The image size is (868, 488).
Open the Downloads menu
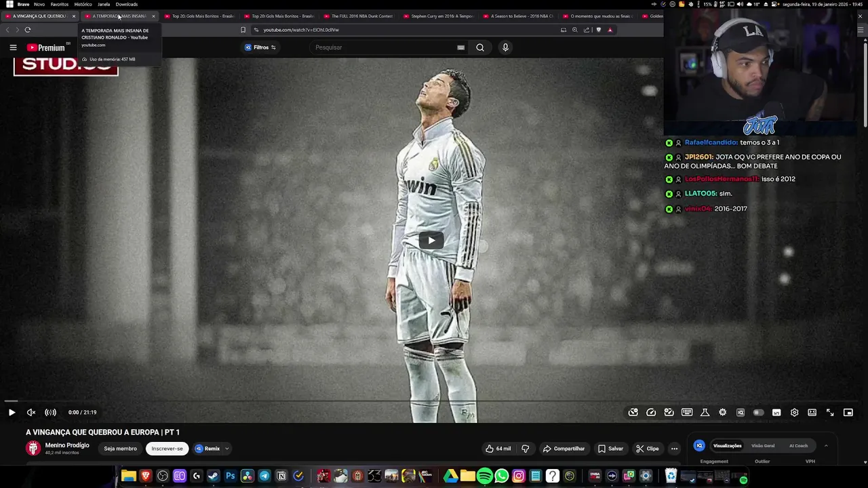pos(127,4)
